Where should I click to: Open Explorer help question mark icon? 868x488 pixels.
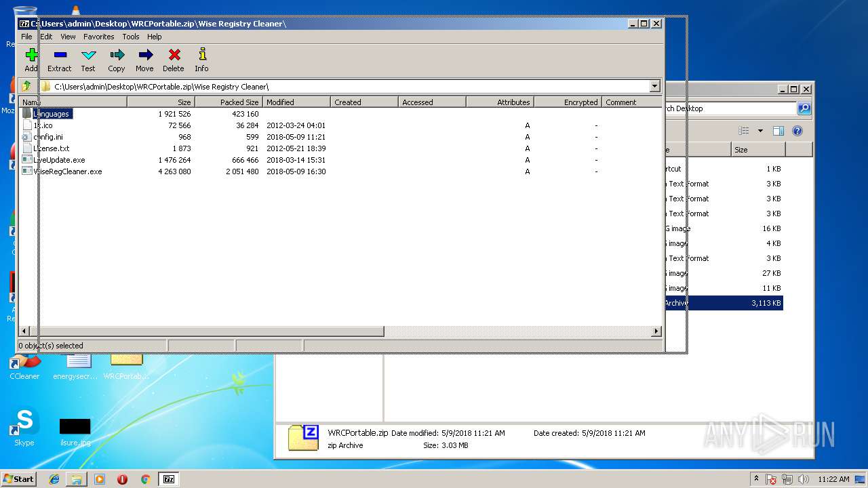(x=797, y=131)
